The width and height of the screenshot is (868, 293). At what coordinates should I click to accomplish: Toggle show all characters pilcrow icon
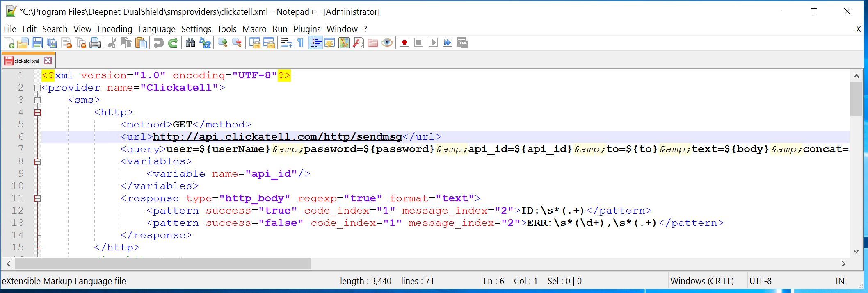click(x=301, y=43)
